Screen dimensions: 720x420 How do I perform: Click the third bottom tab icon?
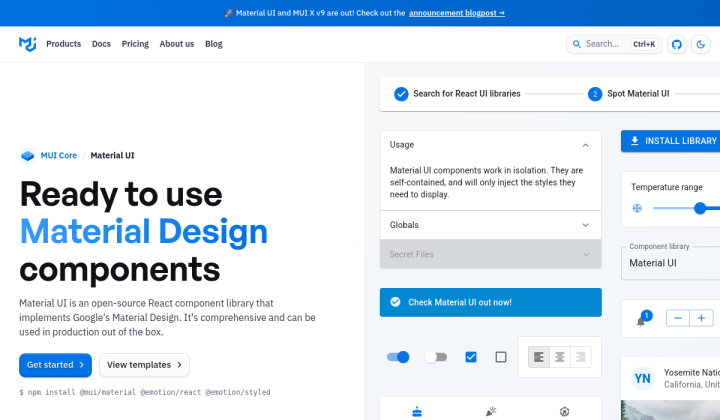coord(564,412)
